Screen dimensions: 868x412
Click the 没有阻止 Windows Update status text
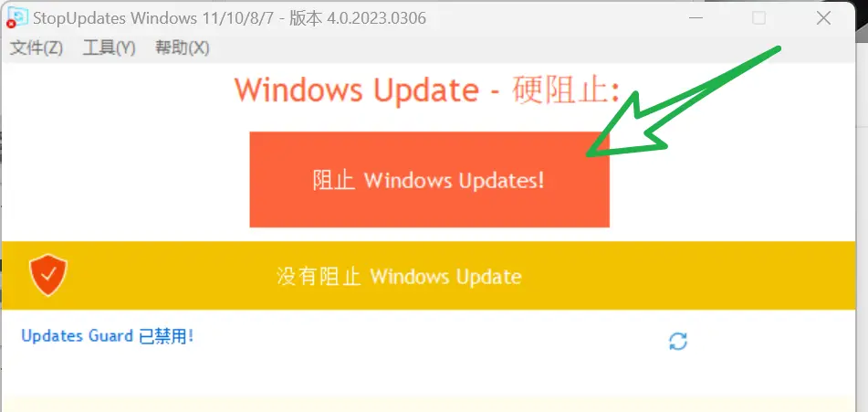click(x=399, y=276)
